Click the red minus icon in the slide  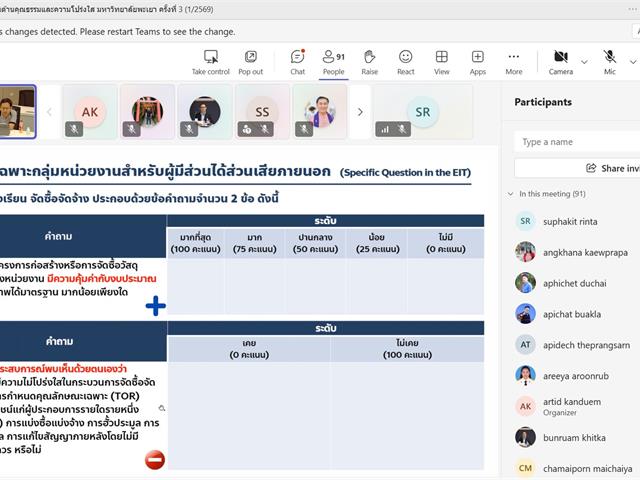tap(155, 460)
